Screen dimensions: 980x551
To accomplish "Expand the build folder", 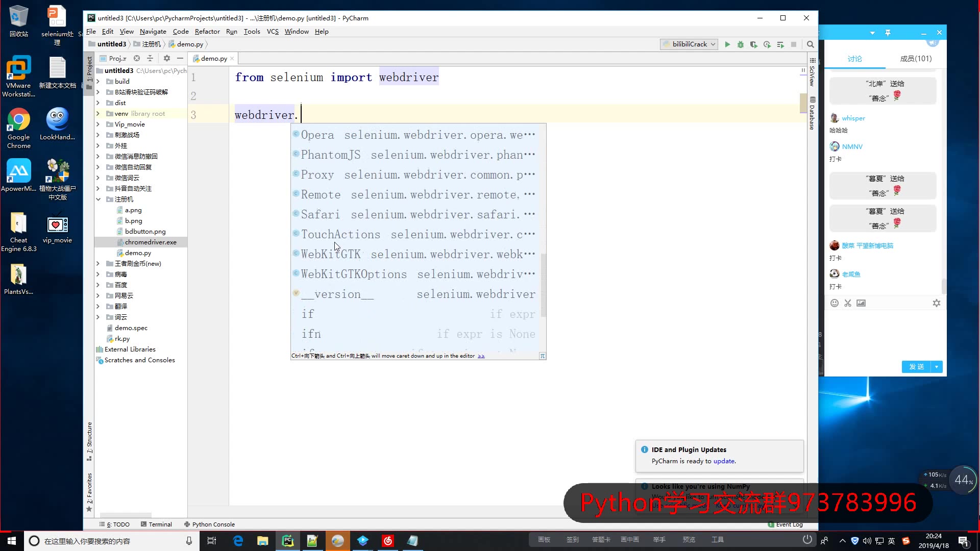I will pyautogui.click(x=98, y=82).
